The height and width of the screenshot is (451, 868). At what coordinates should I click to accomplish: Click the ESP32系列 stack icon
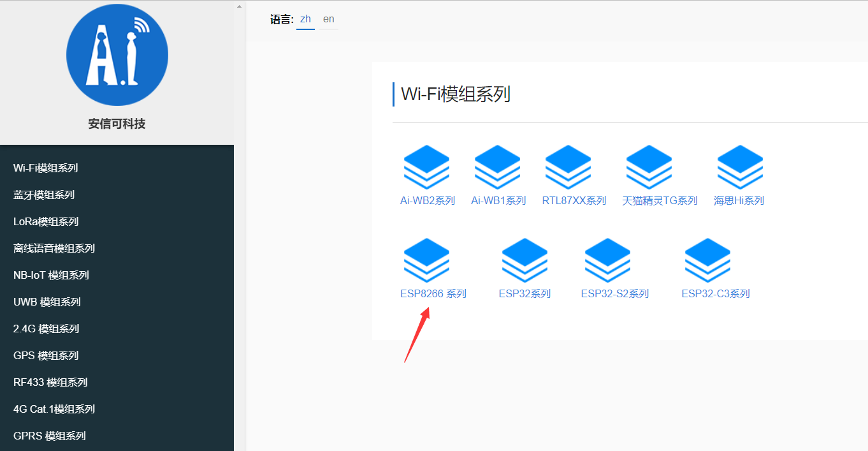[525, 261]
